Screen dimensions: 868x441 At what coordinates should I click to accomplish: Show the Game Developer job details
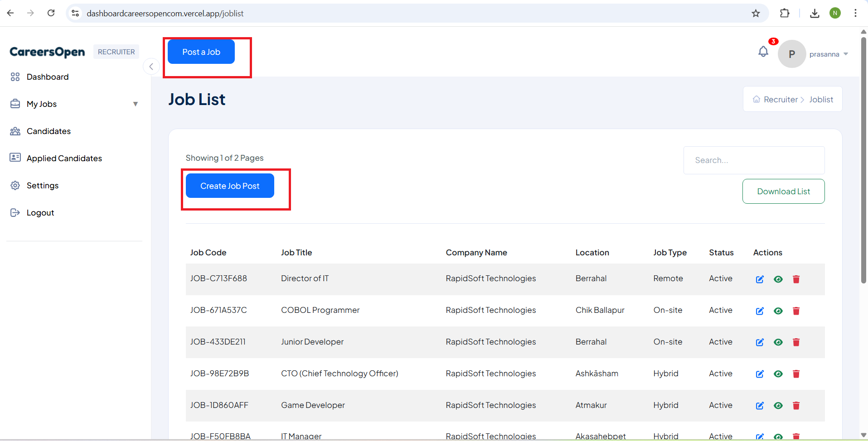coord(778,406)
